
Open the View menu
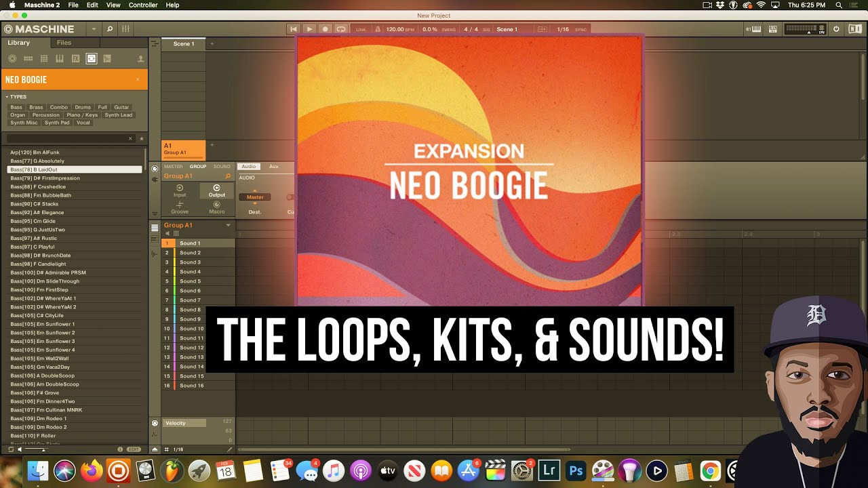tap(113, 5)
